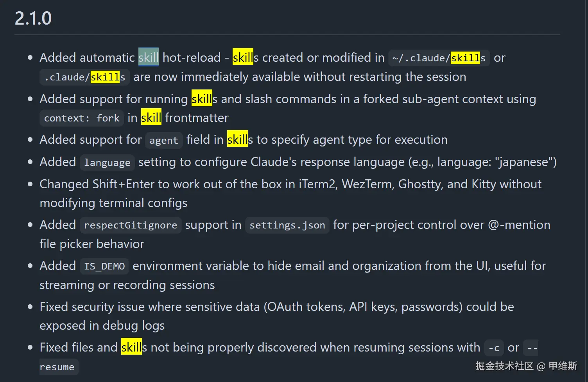Click the "language" inline code label
The image size is (588, 382).
pos(107,162)
